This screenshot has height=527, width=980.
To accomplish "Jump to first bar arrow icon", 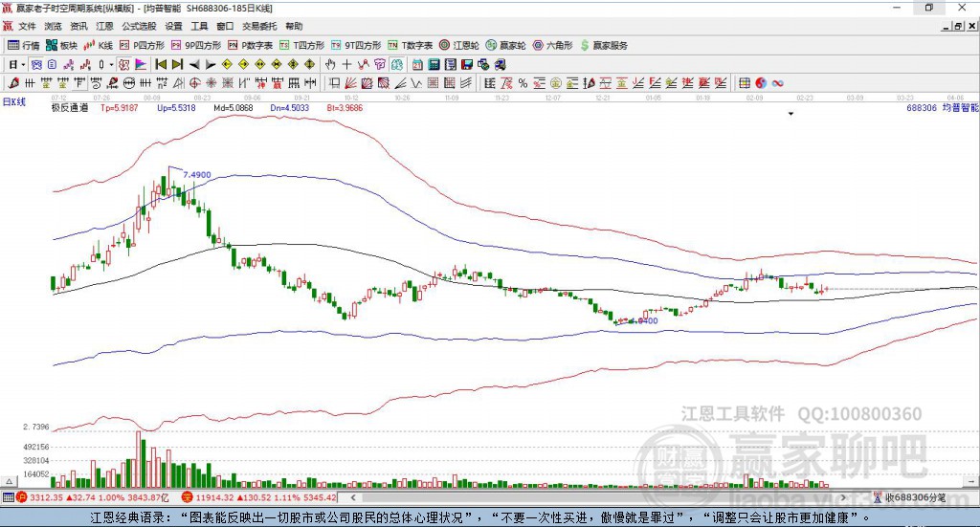I will pos(161,64).
